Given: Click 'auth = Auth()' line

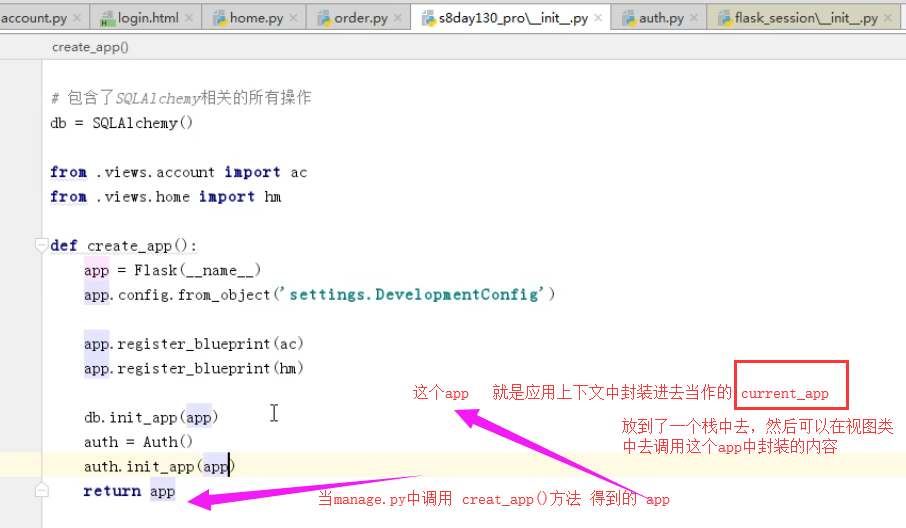Looking at the screenshot, I should [x=138, y=442].
